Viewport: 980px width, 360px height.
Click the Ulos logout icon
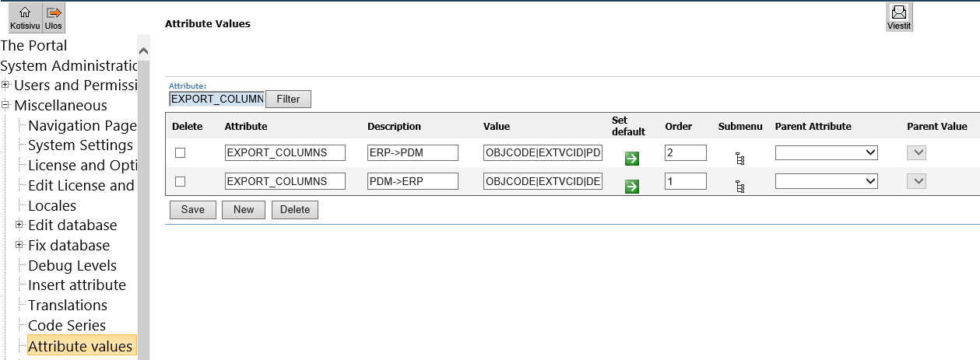click(54, 17)
